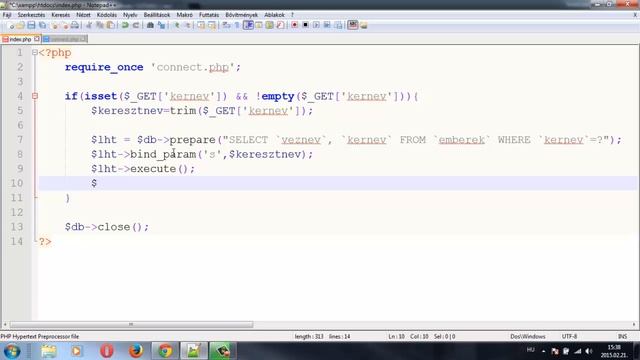Play back the recorded macro
The image size is (640, 360).
tap(316, 25)
